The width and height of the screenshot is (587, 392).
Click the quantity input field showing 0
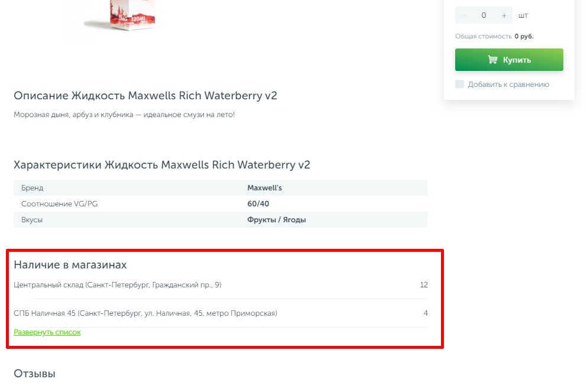tap(484, 15)
